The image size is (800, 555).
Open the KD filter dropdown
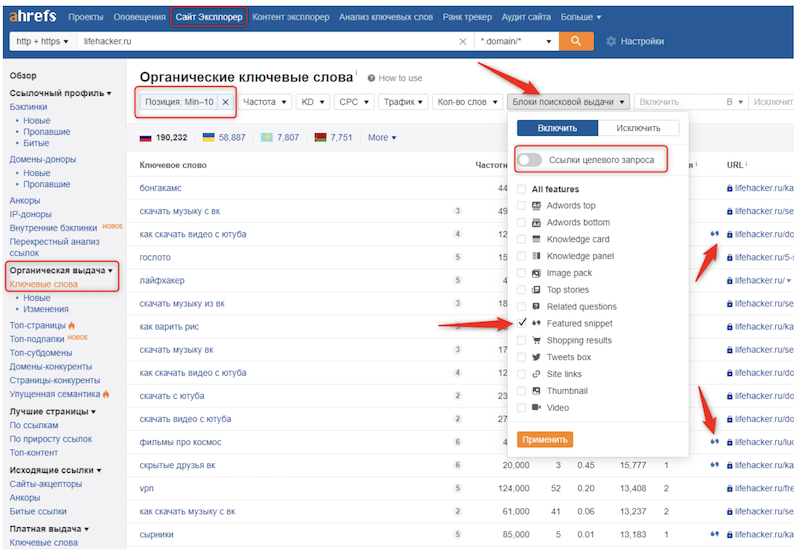pos(313,102)
